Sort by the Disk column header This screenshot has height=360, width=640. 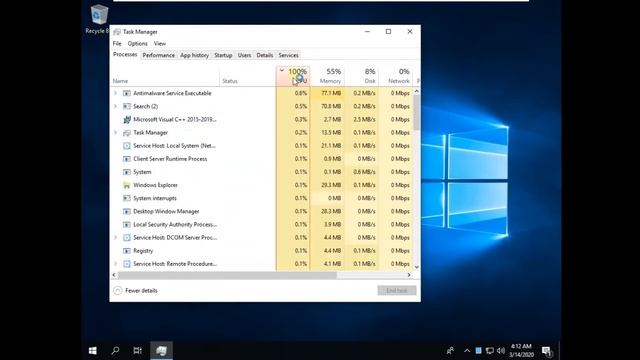[x=362, y=76]
